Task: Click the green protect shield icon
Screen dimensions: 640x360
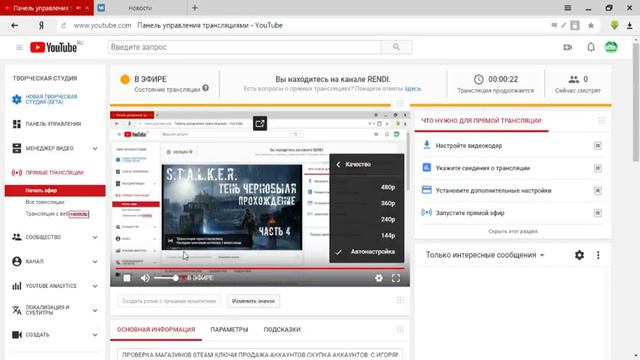Action: (x=614, y=25)
